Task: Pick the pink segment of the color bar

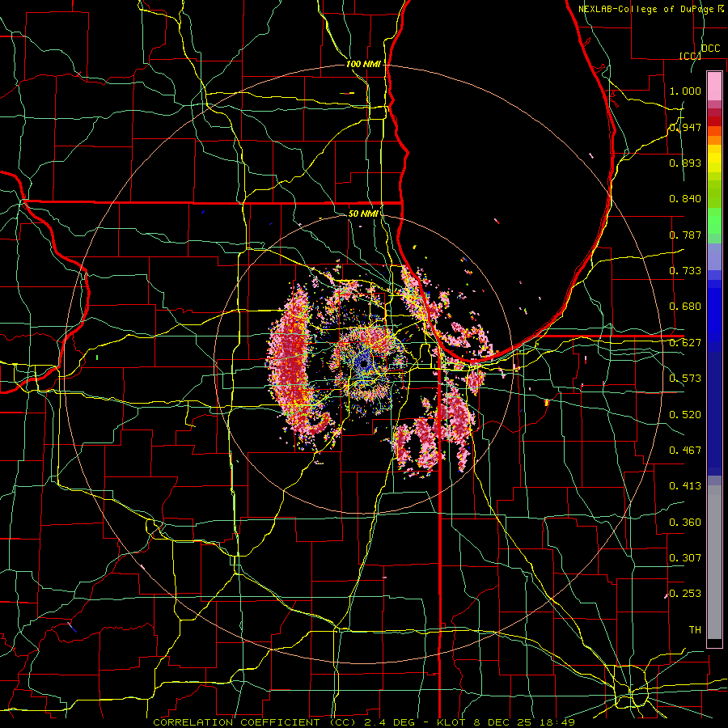Action: (714, 86)
